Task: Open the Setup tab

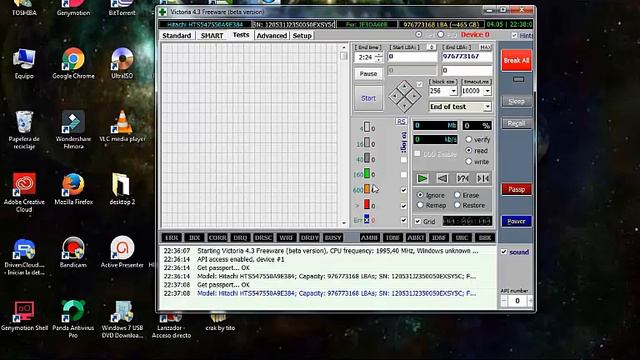Action: tap(302, 36)
